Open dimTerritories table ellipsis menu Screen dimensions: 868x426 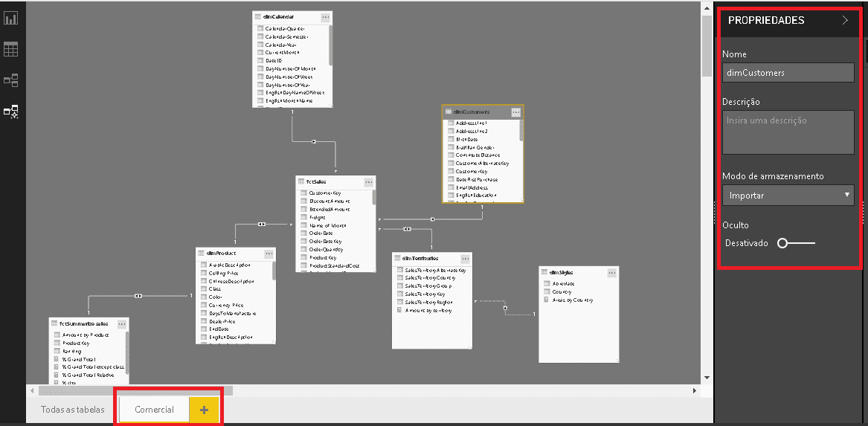[465, 259]
